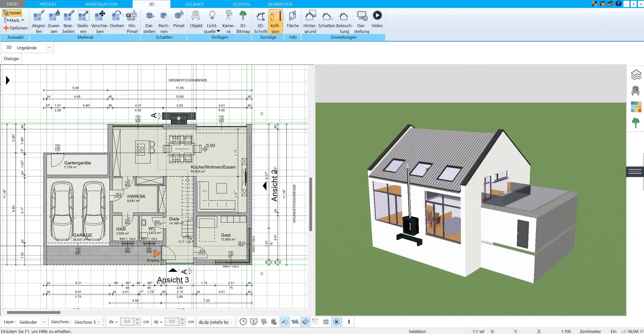
Task: Open the Fläche info tool
Action: (293, 19)
